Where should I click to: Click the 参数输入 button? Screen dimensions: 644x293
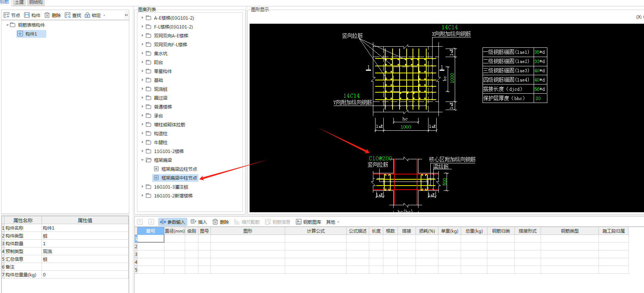point(173,222)
